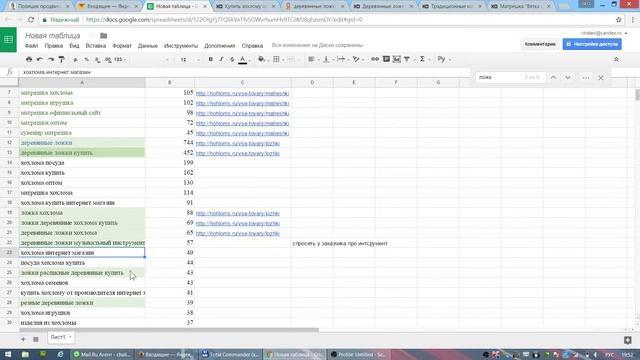Select note cell спросить у заказчика
The height and width of the screenshot is (360, 640).
[340, 243]
